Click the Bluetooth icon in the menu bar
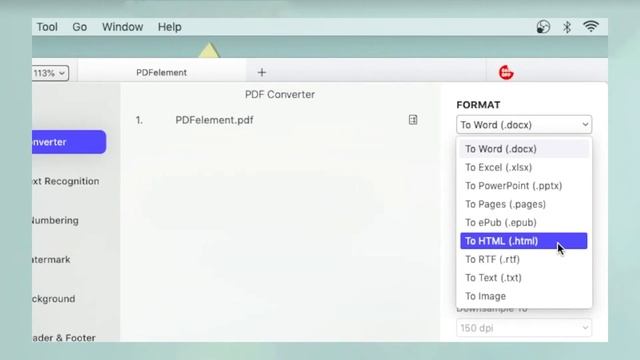Image resolution: width=640 pixels, height=360 pixels. (567, 27)
